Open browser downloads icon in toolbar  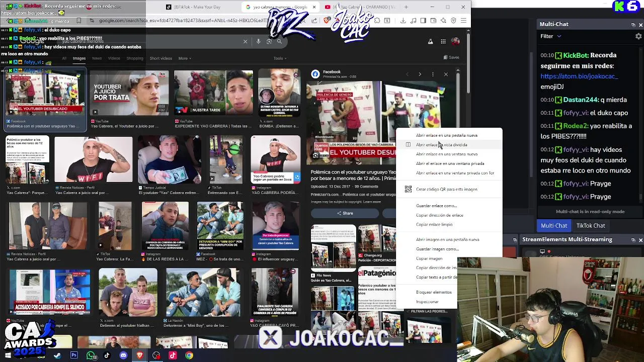click(403, 21)
